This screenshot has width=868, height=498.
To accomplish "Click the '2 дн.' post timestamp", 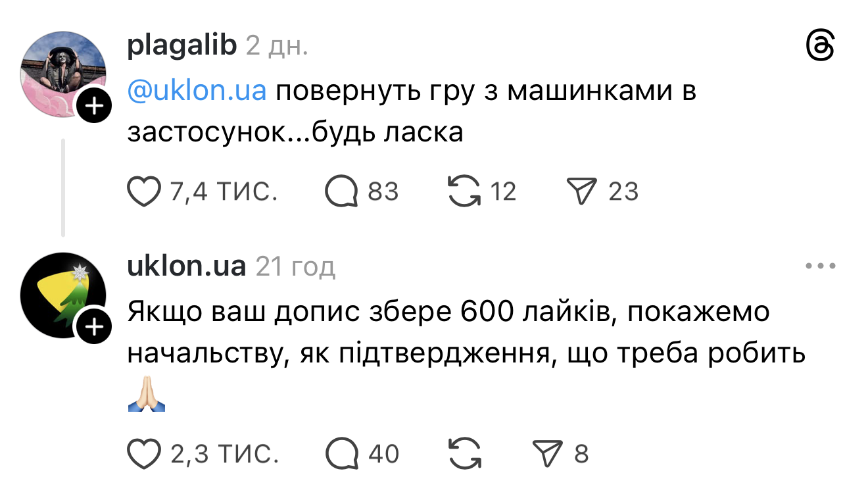I will (277, 46).
